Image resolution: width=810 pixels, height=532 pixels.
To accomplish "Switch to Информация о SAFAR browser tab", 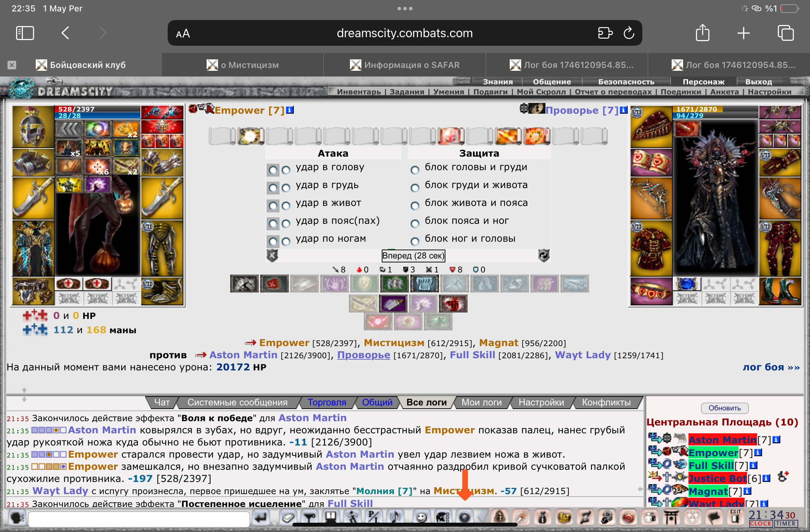I will (x=405, y=65).
